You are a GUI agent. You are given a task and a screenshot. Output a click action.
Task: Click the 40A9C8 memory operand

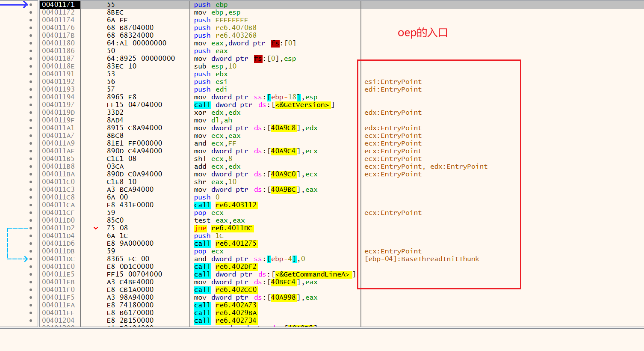283,128
